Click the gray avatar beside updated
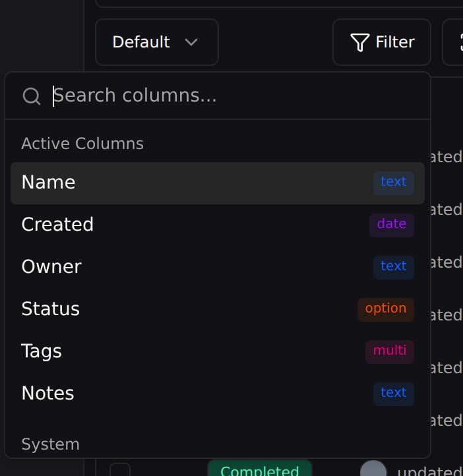This screenshot has width=463, height=476. point(373,469)
